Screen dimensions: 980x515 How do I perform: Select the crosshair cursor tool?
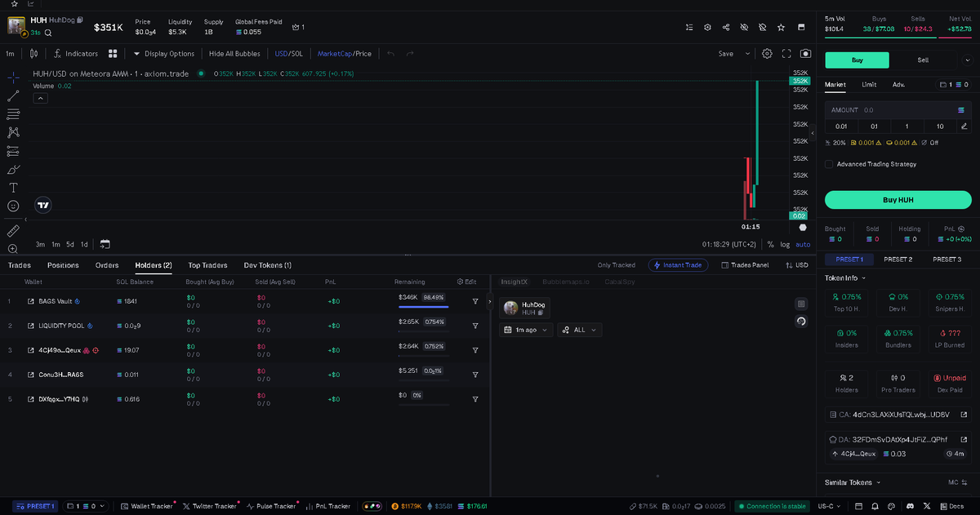pyautogui.click(x=13, y=77)
